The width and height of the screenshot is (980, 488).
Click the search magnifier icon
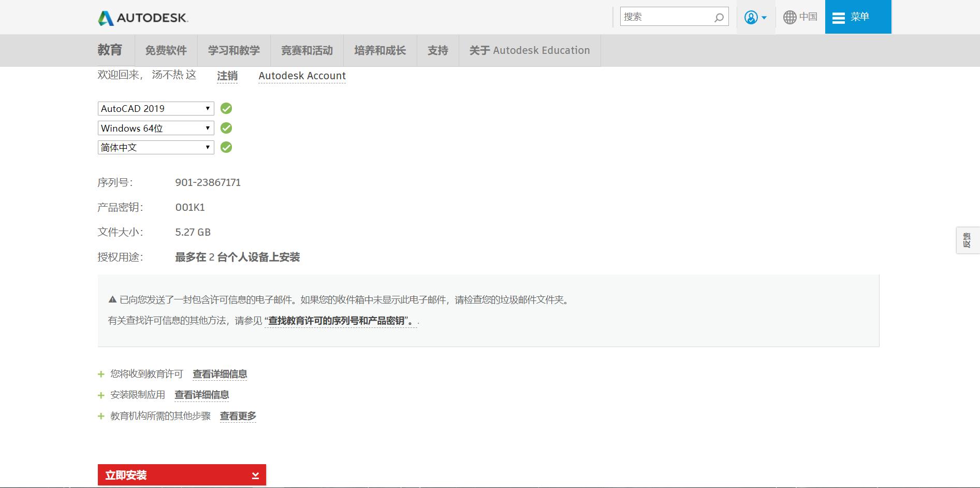coord(719,17)
